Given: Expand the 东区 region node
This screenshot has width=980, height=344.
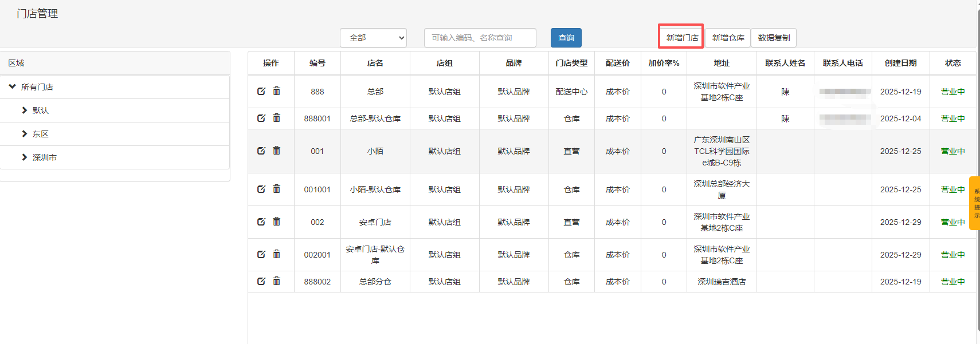Looking at the screenshot, I should pyautogui.click(x=25, y=134).
